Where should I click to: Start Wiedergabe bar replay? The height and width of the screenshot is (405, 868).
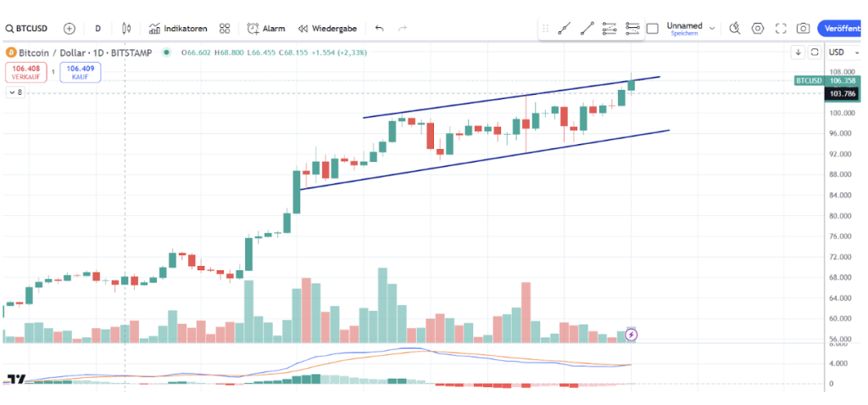point(328,28)
